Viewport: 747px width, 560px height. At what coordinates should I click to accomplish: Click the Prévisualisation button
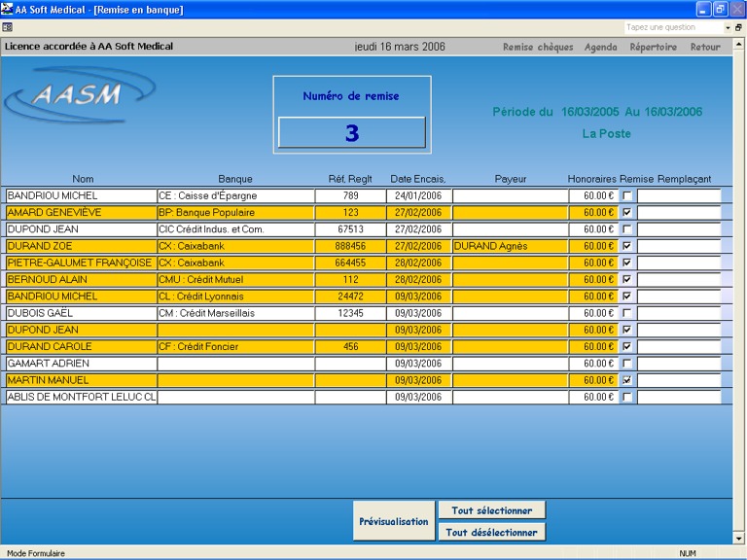(394, 521)
